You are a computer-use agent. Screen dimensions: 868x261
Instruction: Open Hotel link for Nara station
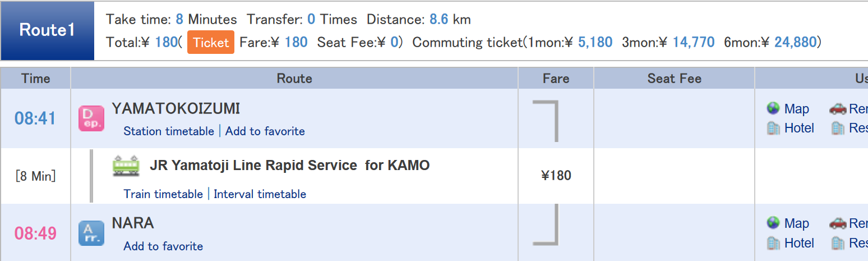click(x=799, y=243)
